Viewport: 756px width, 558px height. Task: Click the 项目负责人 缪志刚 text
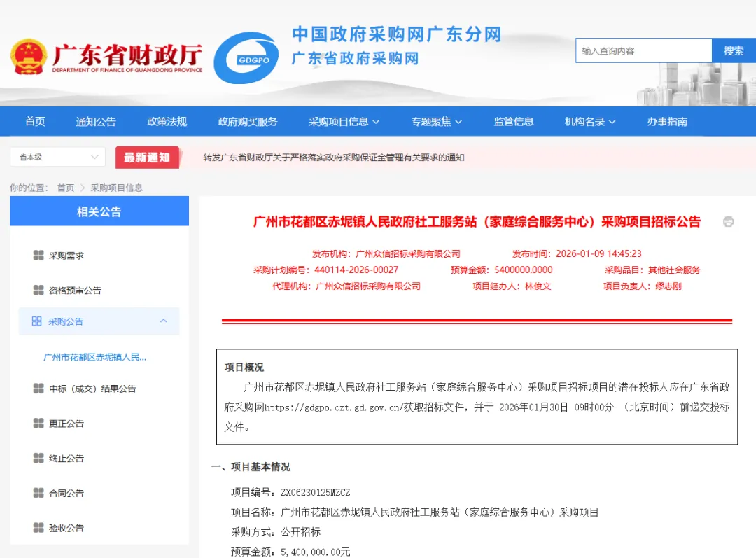pyautogui.click(x=642, y=286)
